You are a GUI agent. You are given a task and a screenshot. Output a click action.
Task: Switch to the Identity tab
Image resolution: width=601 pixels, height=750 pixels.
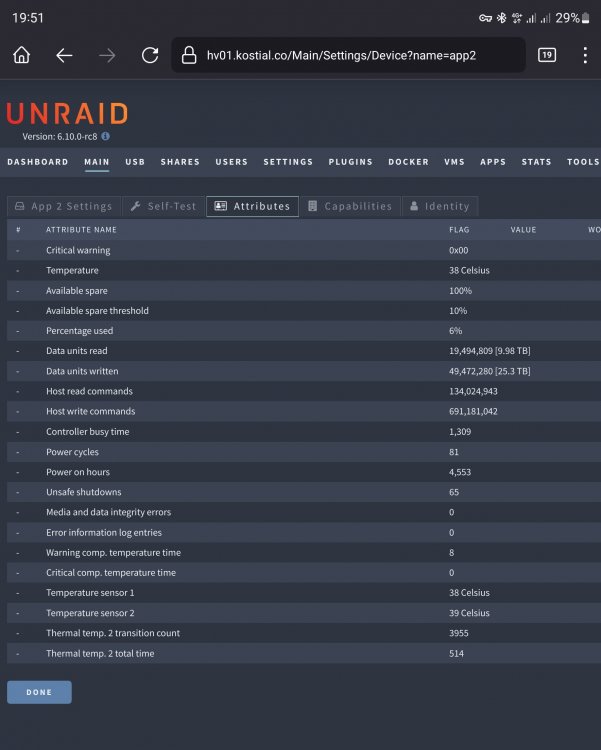point(440,206)
